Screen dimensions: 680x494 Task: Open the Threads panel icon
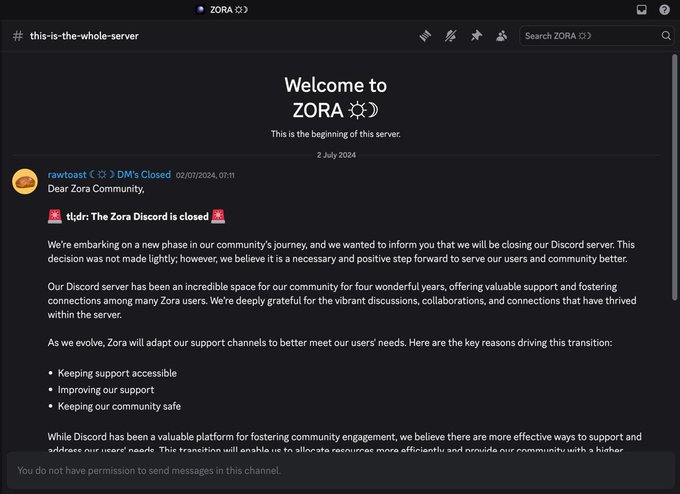coord(425,36)
